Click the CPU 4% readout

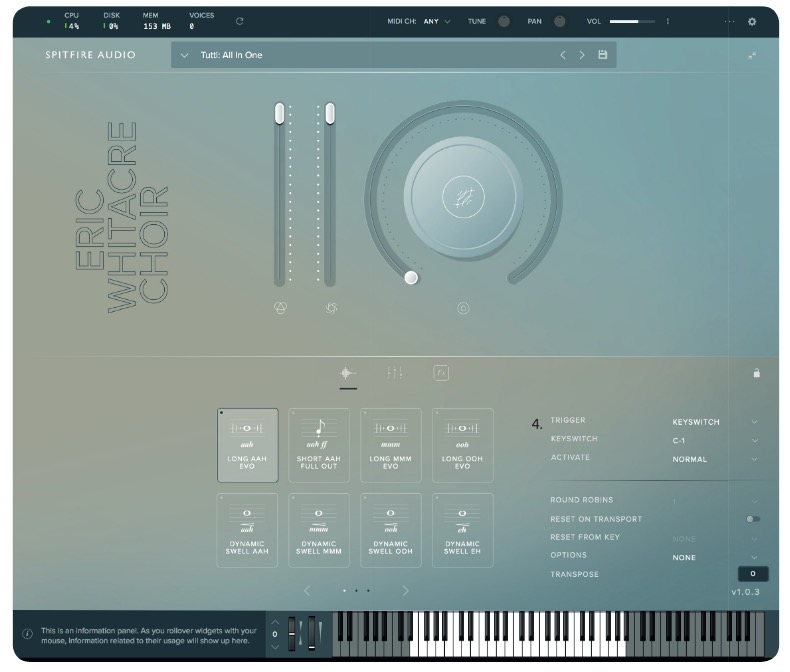(71, 21)
